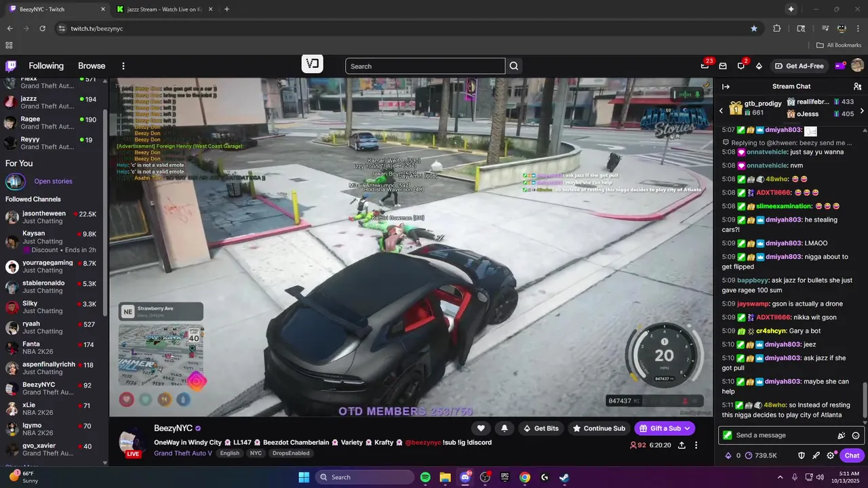Image resolution: width=868 pixels, height=488 pixels.
Task: Click the BeezyNYC live avatar thumbnail
Action: tap(133, 443)
